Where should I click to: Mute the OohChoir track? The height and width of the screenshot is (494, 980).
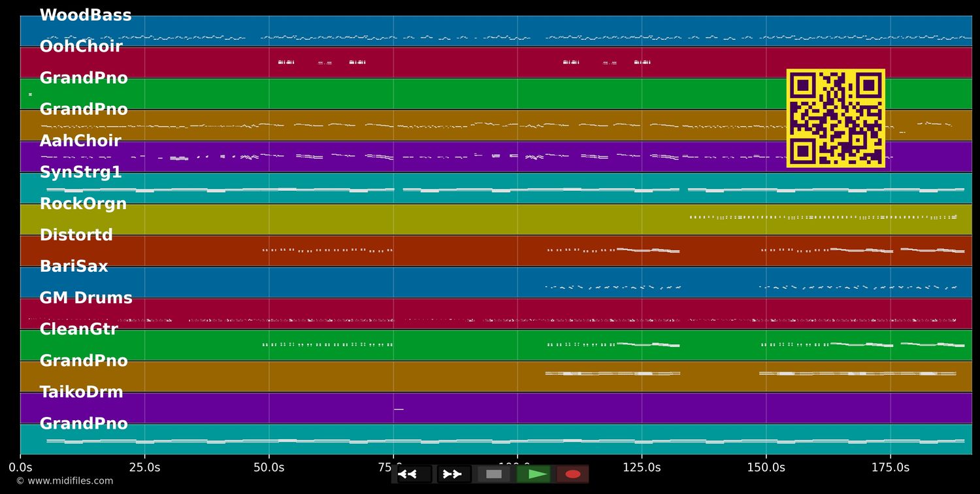81,46
